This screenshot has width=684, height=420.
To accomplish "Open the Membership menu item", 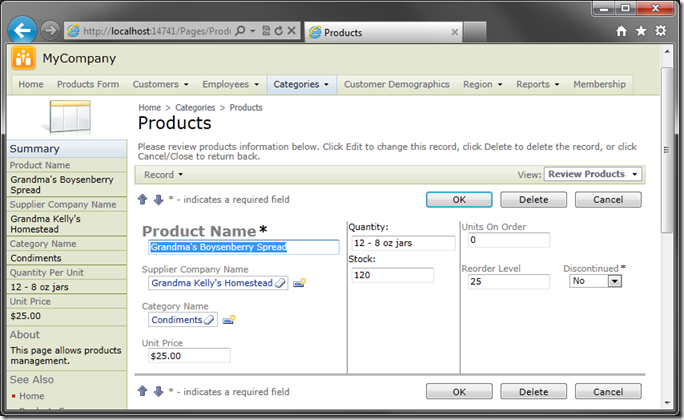I will coord(599,84).
